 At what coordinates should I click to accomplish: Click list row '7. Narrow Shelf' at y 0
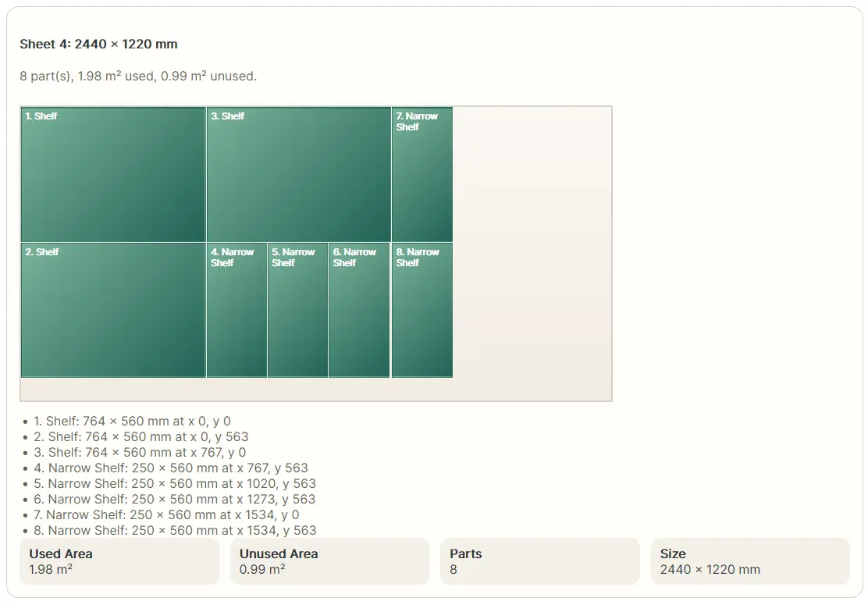pyautogui.click(x=166, y=514)
